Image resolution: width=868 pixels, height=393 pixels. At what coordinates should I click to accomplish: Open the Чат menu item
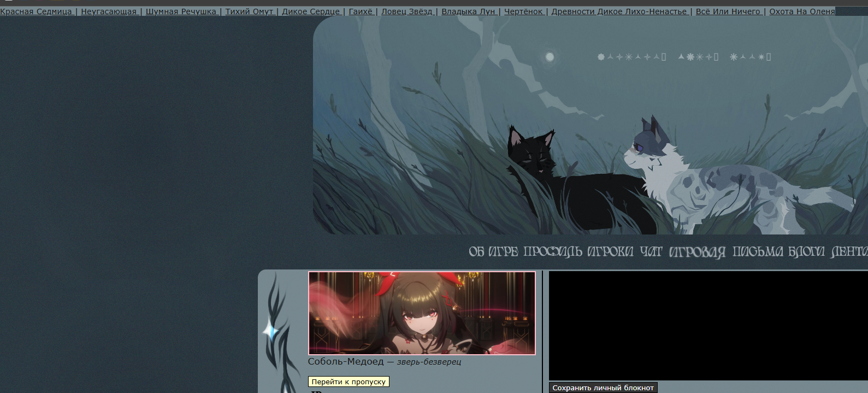coord(651,252)
